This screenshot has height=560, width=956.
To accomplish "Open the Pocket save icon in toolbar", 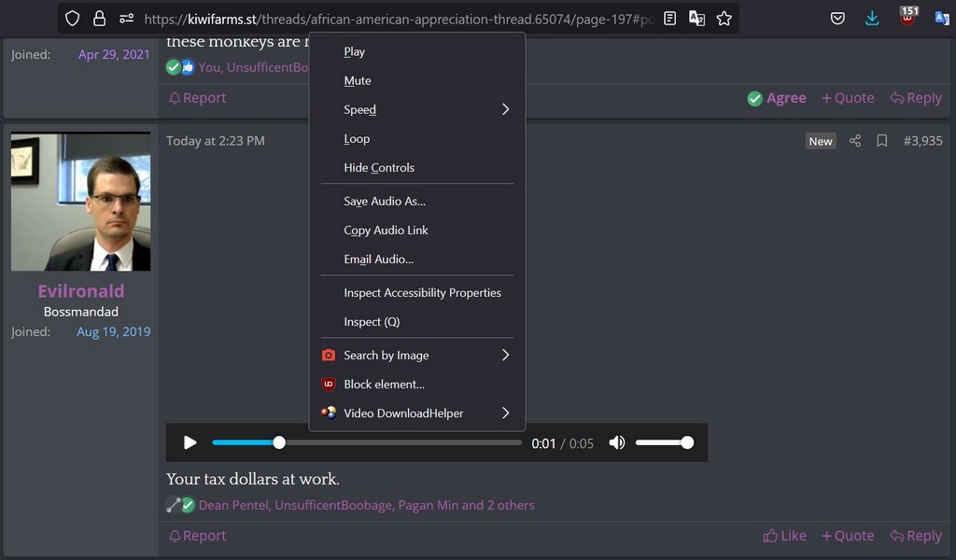I will coord(837,19).
